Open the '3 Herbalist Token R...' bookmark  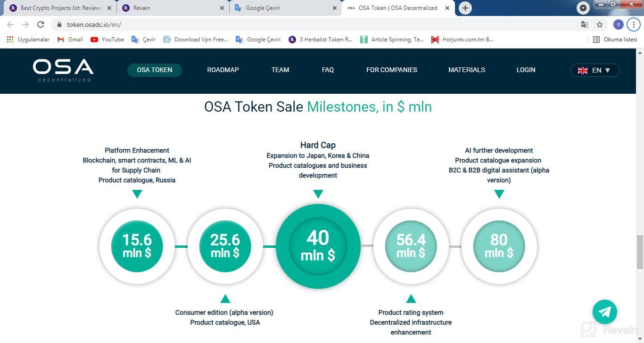(x=321, y=40)
